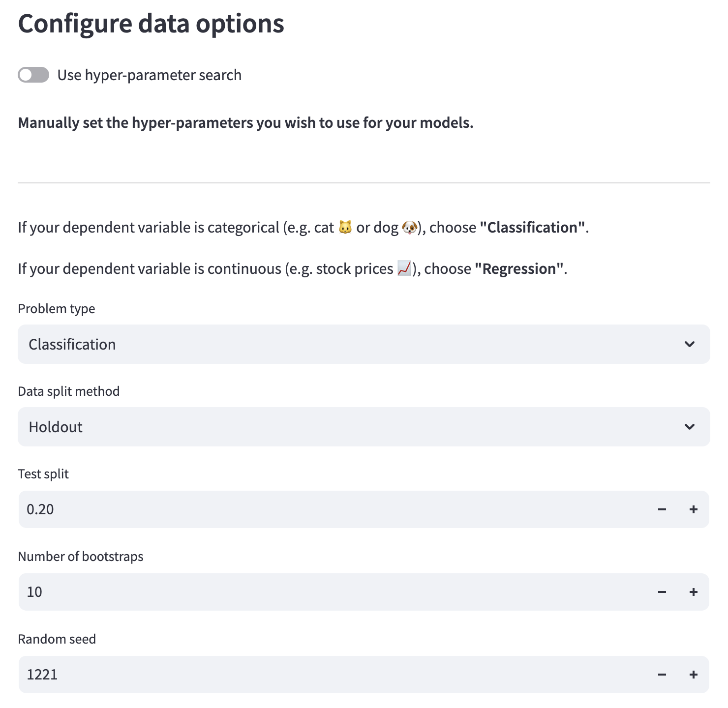Enable the hyper-parameter search toggle
The height and width of the screenshot is (708, 728).
pos(33,75)
